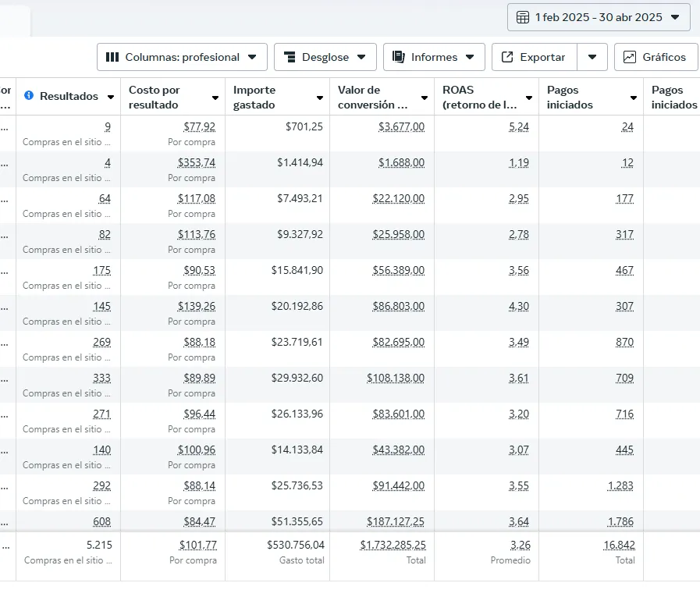Click amount spent $23.719,61
700x590 pixels.
point(297,343)
